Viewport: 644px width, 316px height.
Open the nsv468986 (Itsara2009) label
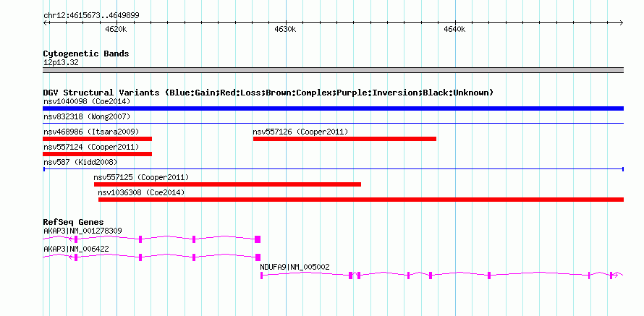pyautogui.click(x=91, y=132)
